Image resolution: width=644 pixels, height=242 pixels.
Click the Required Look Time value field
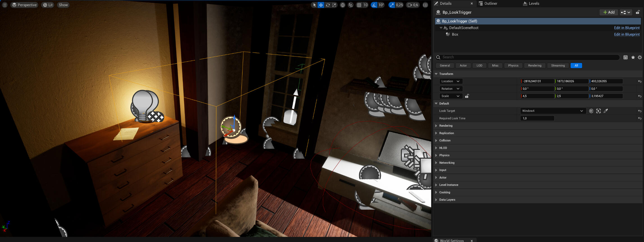537,118
